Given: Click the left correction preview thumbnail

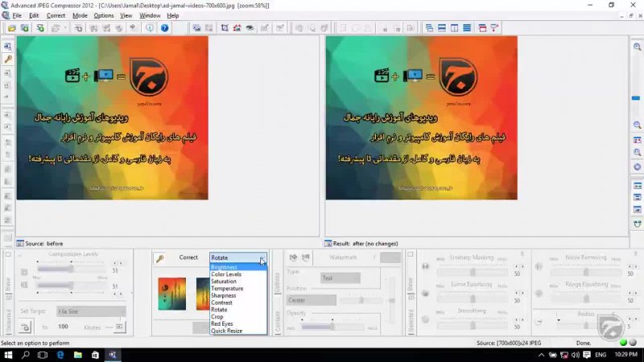Looking at the screenshot, I should tap(171, 294).
